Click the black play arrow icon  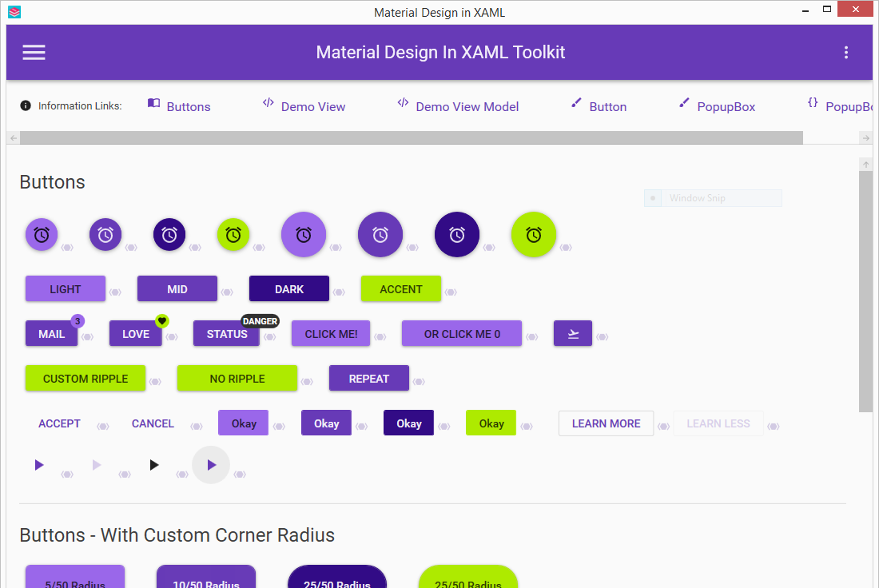click(153, 464)
